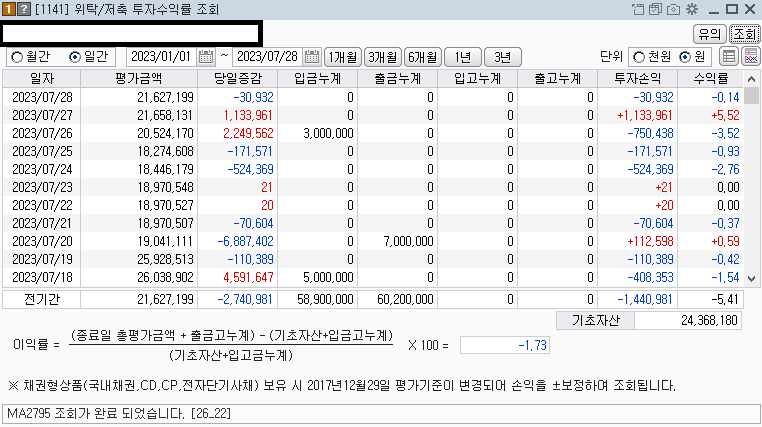
Task: Click evaluation amount 26,038,902
Action: (x=139, y=277)
